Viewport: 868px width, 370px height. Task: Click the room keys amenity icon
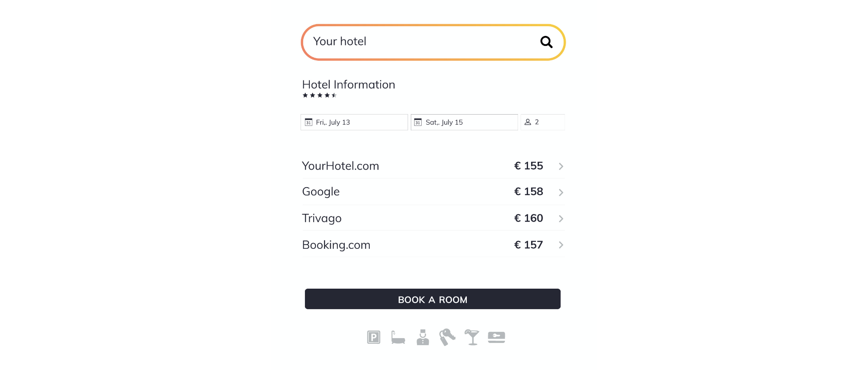coord(447,337)
